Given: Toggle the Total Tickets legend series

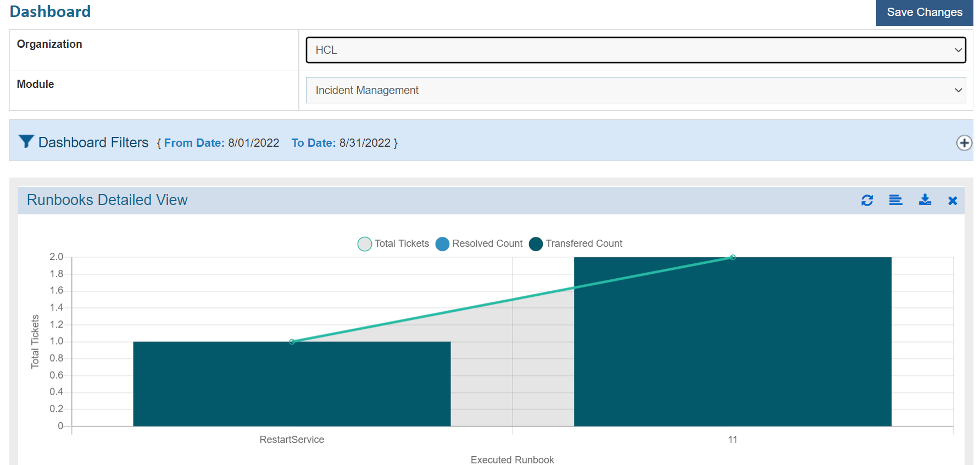Looking at the screenshot, I should pos(393,243).
